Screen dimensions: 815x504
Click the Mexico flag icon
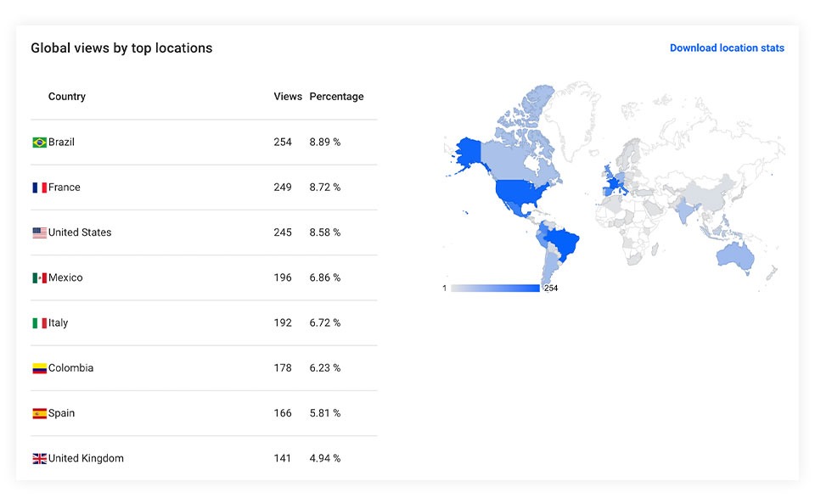pos(40,278)
